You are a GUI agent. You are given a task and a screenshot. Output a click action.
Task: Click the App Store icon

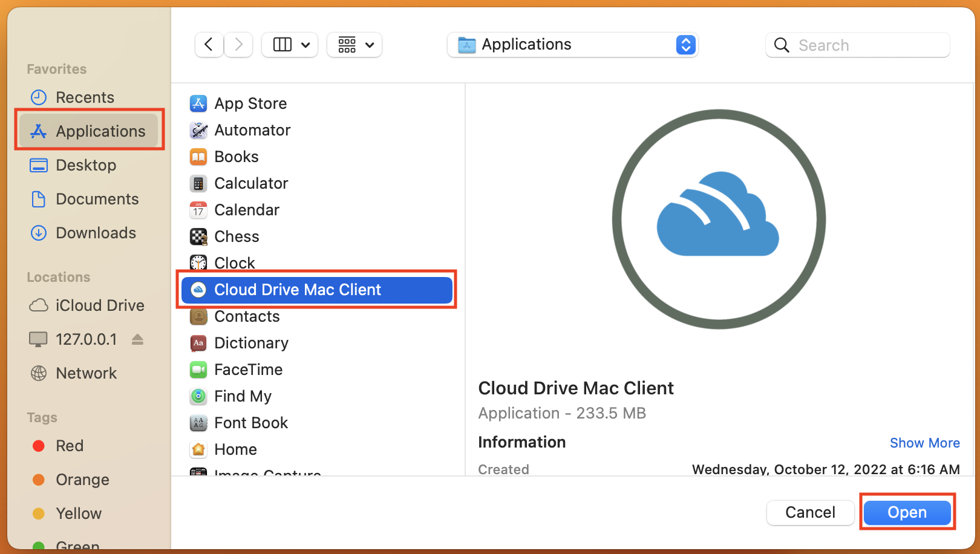coord(198,103)
